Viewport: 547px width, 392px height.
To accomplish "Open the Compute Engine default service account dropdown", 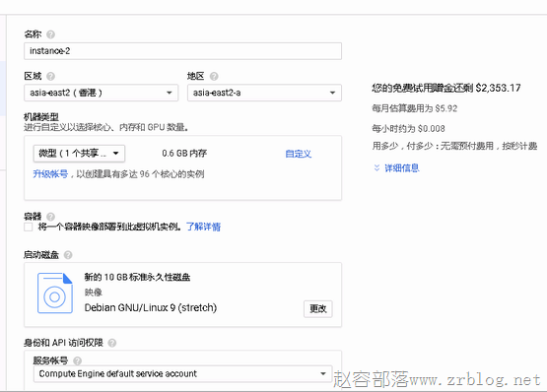I will click(182, 374).
